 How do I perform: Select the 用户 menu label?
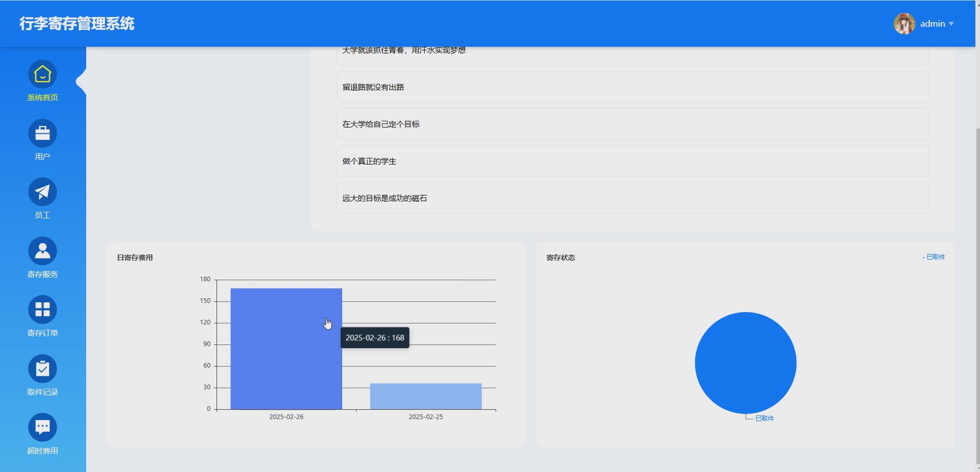(43, 156)
